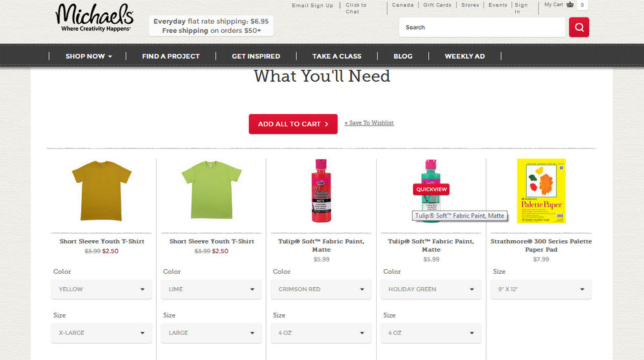This screenshot has width=644, height=360.
Task: Click Save To Wishlist link
Action: coord(369,123)
